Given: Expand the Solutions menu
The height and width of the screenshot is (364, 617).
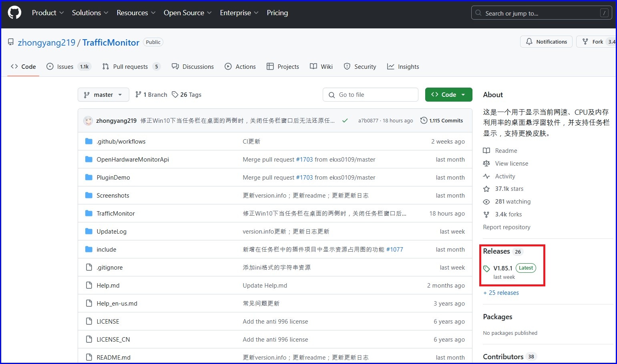Looking at the screenshot, I should click(x=90, y=13).
